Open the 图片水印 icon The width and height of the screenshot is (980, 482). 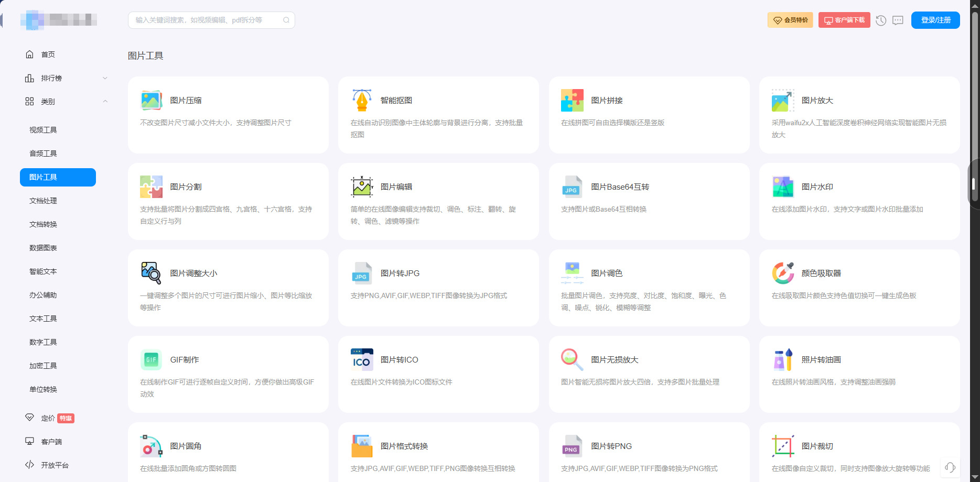click(783, 187)
